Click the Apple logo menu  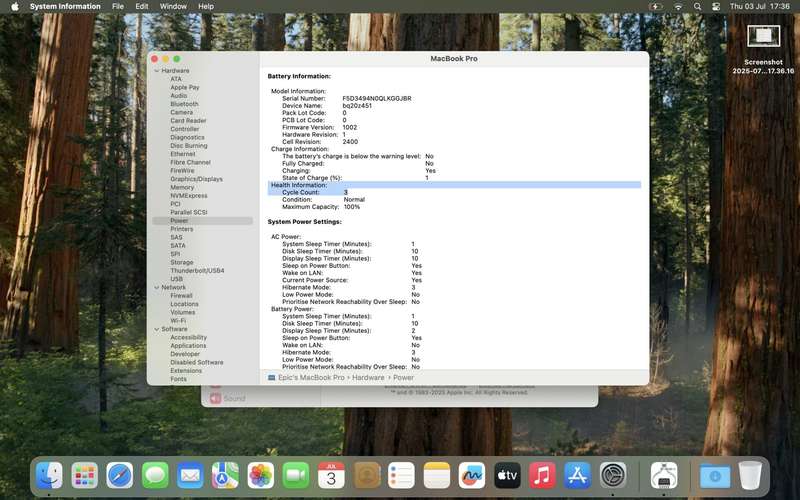(x=15, y=6)
